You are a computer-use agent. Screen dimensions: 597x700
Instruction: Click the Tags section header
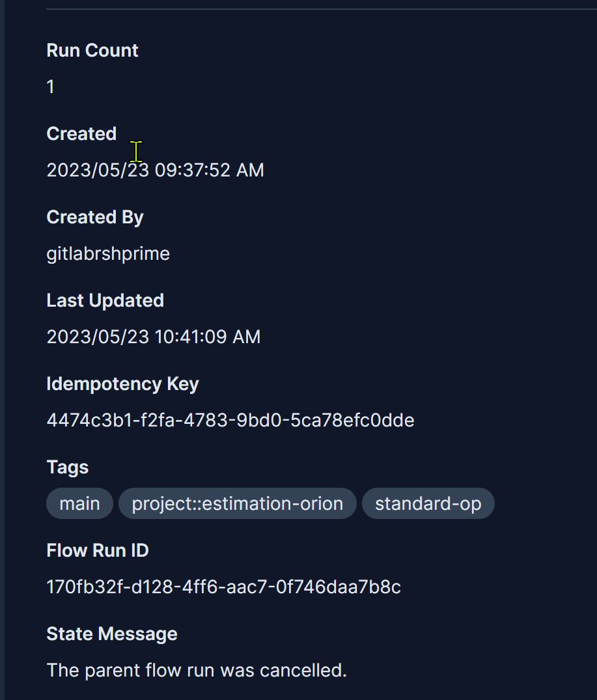click(67, 467)
